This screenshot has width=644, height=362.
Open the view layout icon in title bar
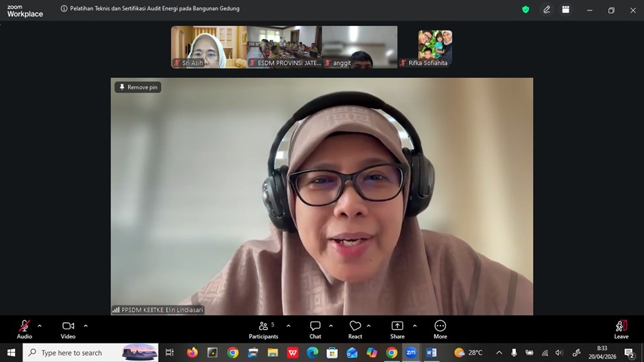tap(566, 10)
